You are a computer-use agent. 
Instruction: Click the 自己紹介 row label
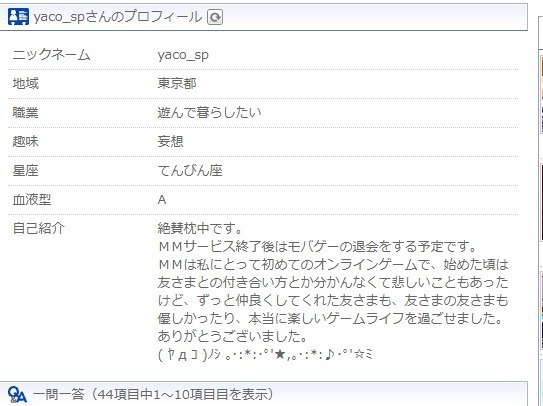point(38,228)
